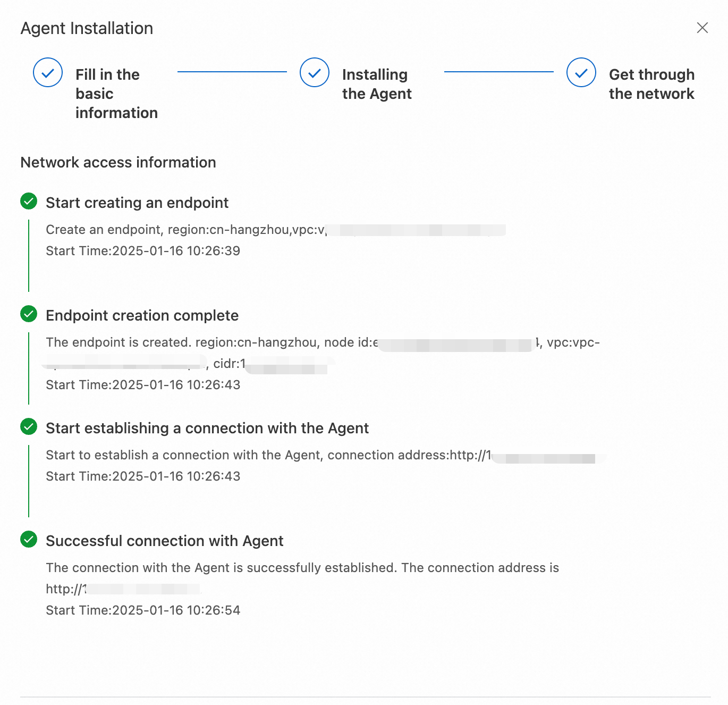Click the progress line between steps one and two
Viewport: 728px width, 705px height.
(232, 72)
